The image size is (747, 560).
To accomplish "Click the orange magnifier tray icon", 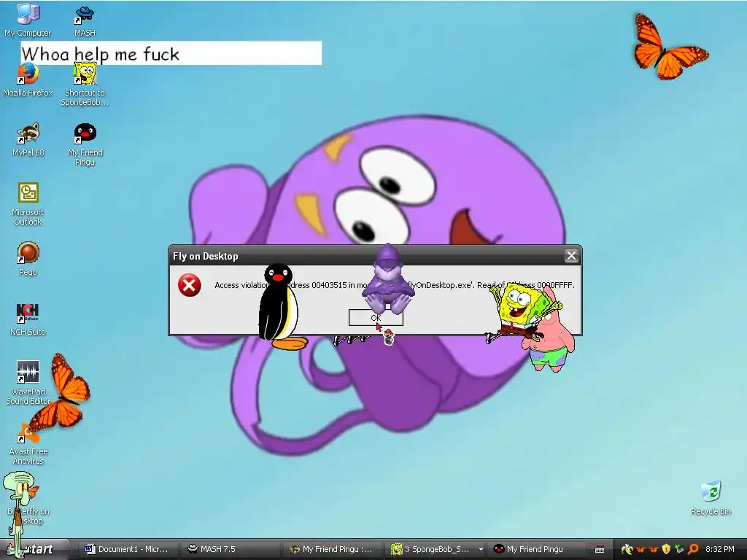I will click(x=694, y=549).
